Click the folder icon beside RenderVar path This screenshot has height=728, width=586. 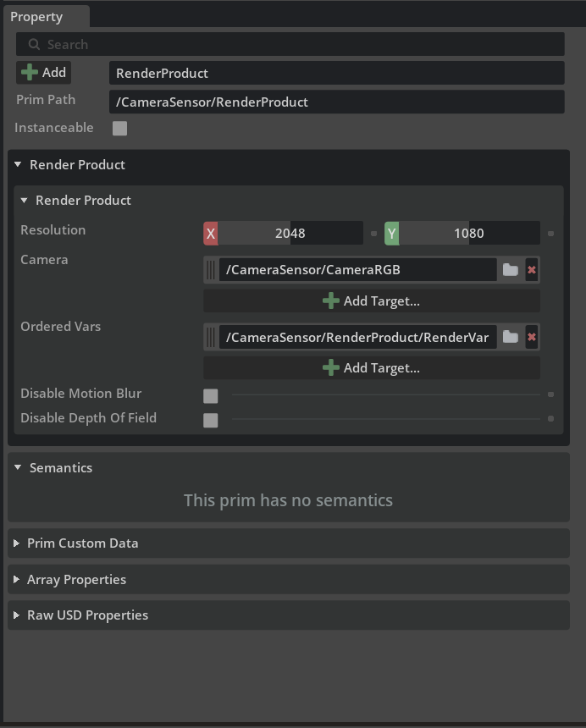point(511,337)
